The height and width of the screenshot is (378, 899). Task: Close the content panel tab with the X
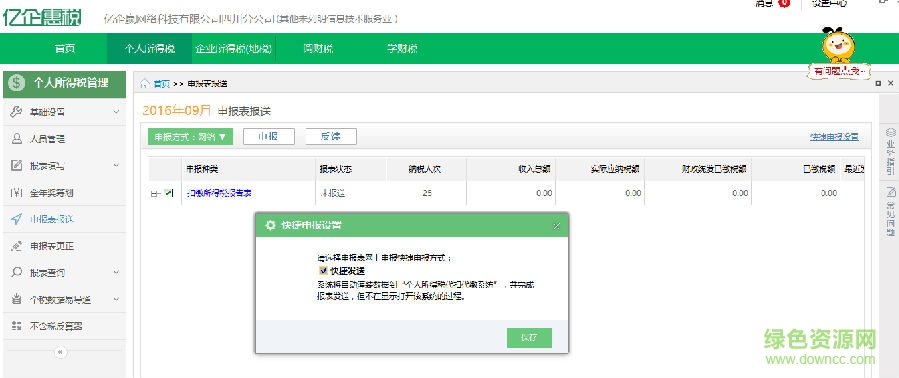(890, 84)
